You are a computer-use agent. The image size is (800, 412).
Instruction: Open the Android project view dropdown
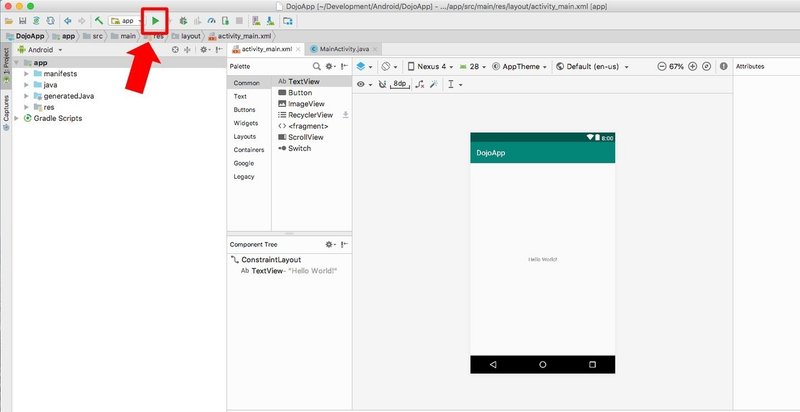click(40, 50)
